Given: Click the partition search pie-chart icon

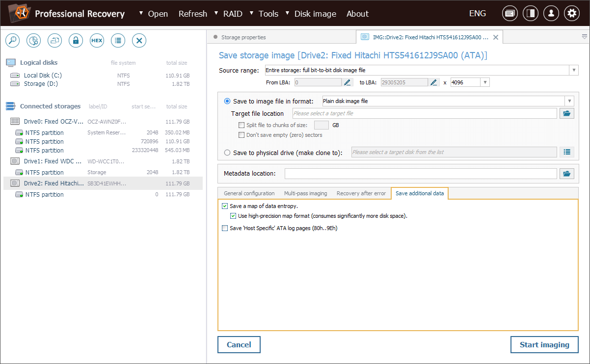Looking at the screenshot, I should (33, 41).
